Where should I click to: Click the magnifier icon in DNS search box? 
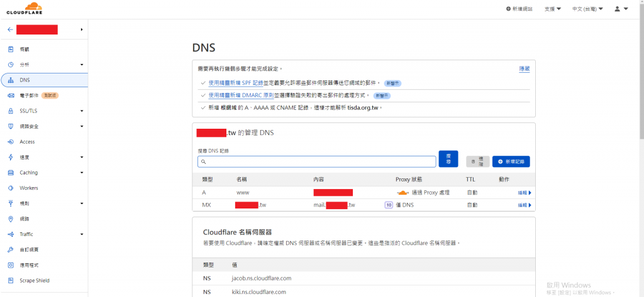(x=203, y=162)
